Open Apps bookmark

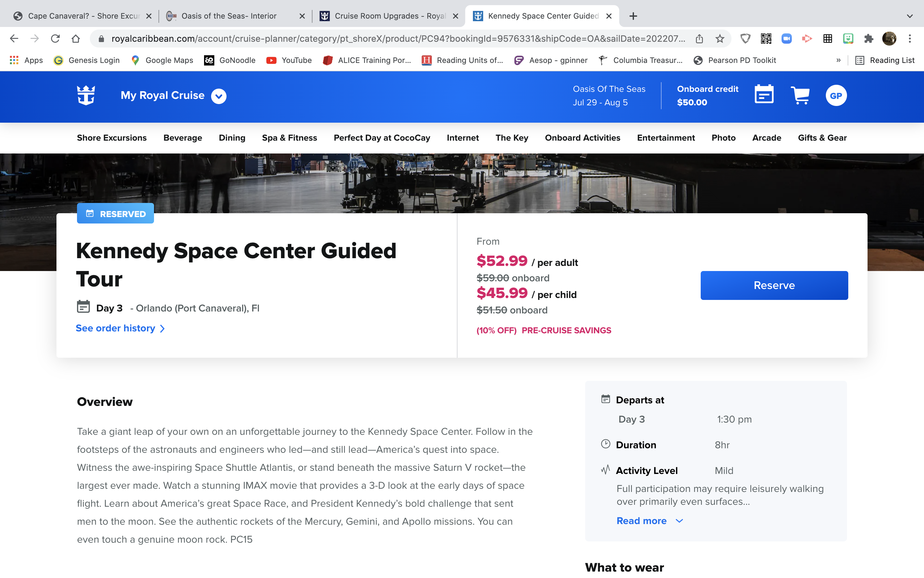click(26, 60)
